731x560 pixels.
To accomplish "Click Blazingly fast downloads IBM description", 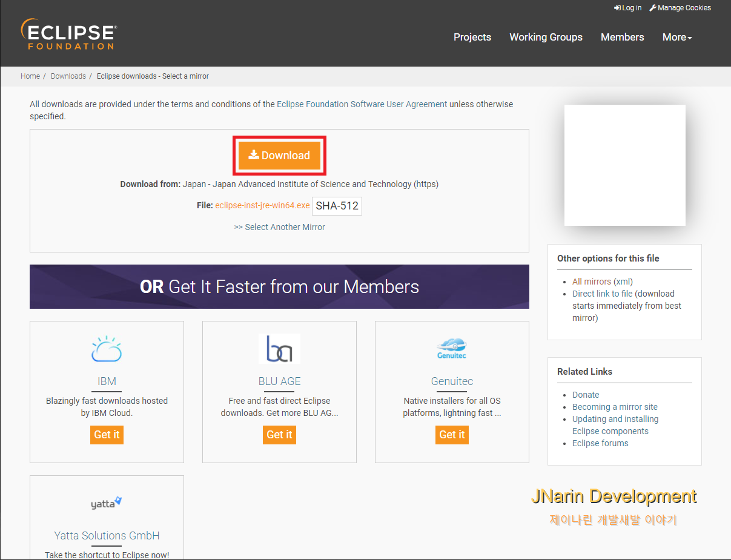I will tap(107, 407).
